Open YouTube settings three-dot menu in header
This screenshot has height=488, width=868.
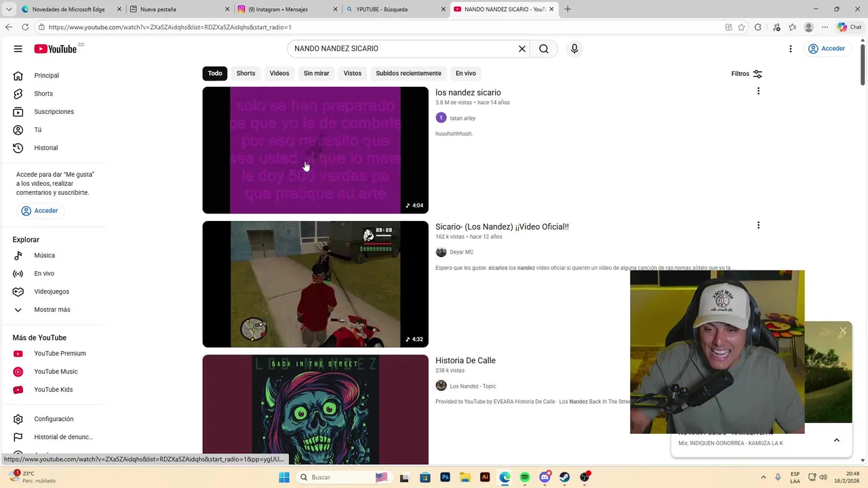point(790,49)
